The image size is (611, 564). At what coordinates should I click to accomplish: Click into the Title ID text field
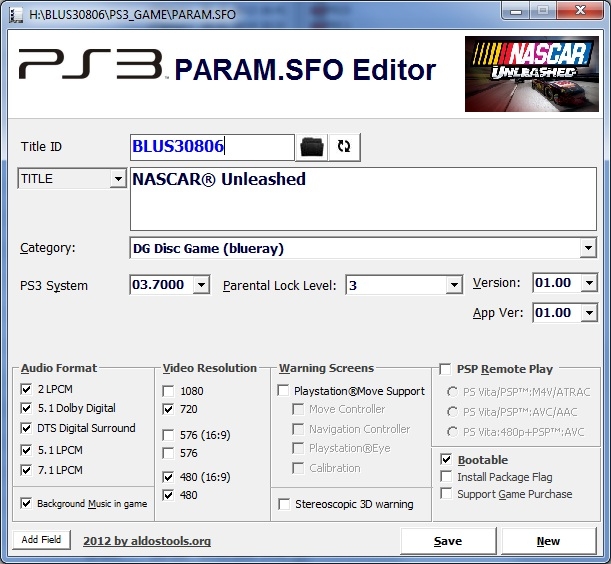212,147
